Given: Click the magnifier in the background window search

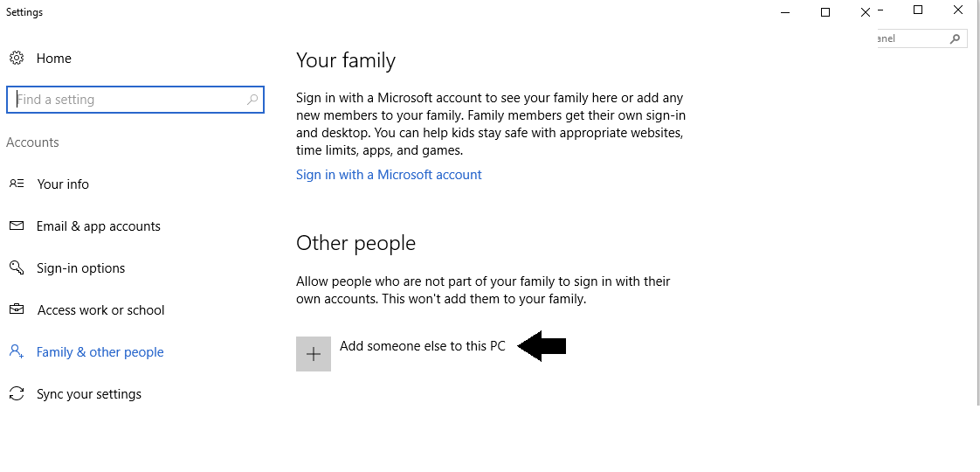Looking at the screenshot, I should pyautogui.click(x=955, y=39).
